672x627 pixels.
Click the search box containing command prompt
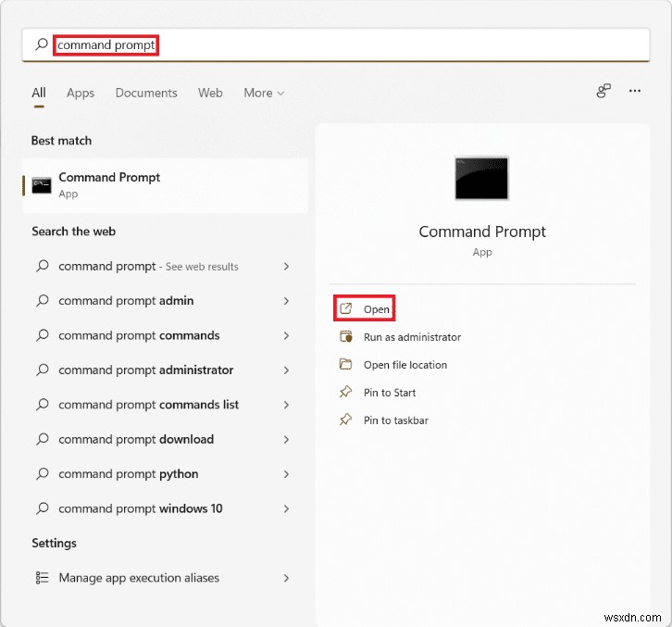(333, 44)
